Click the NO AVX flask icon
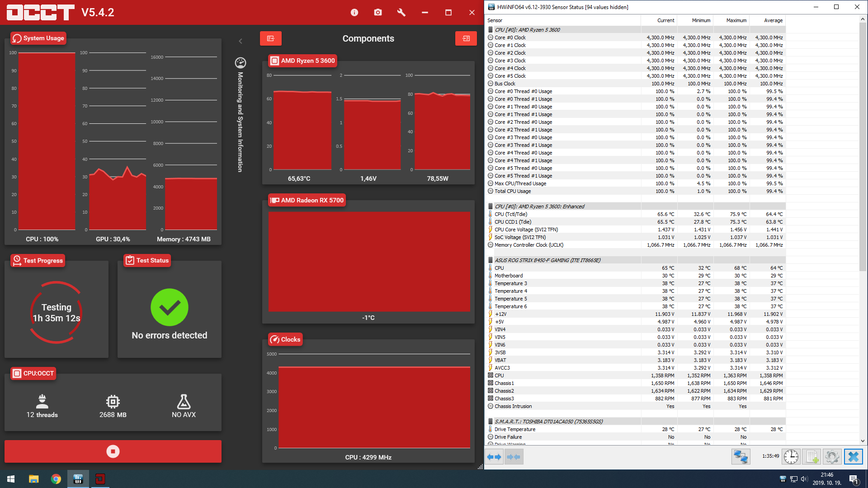This screenshot has height=488, width=868. [x=184, y=401]
